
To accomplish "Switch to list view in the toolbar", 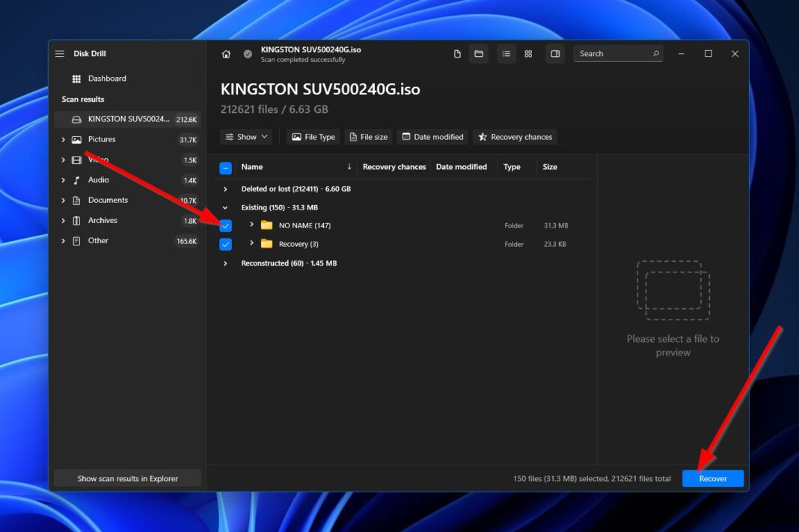I will [506, 53].
